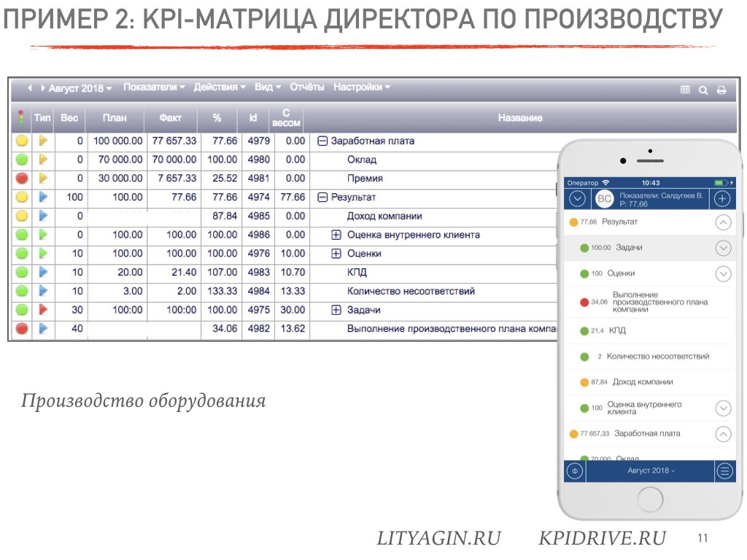Tap Доход компании item on phone
This screenshot has width=747, height=560.
pyautogui.click(x=649, y=382)
